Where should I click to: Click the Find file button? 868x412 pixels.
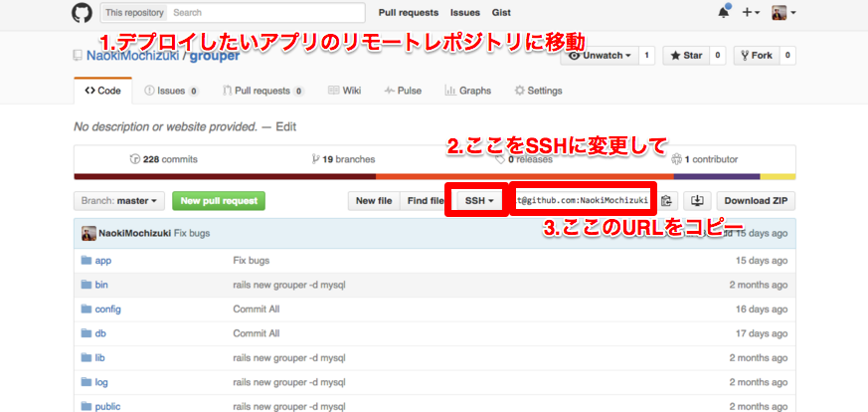pyautogui.click(x=426, y=201)
